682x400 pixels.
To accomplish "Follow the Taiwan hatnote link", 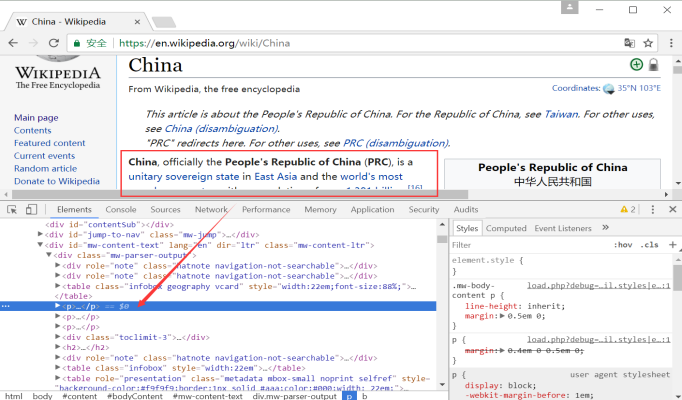I will [x=561, y=114].
